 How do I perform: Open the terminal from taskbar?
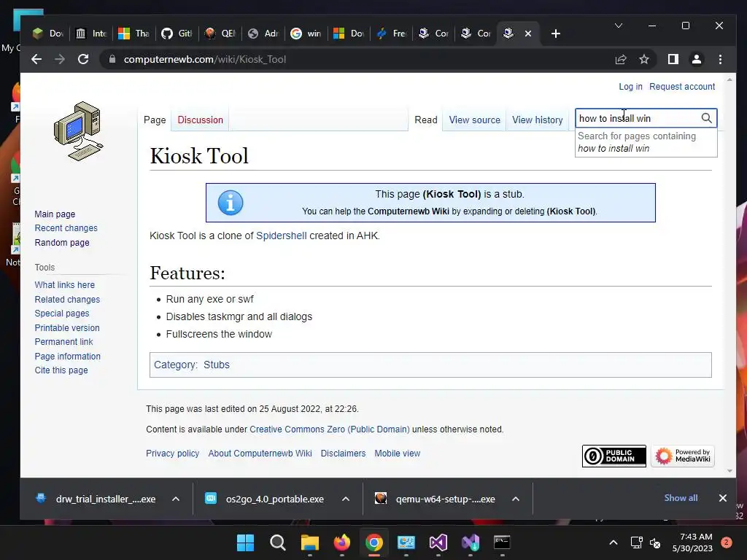click(502, 542)
